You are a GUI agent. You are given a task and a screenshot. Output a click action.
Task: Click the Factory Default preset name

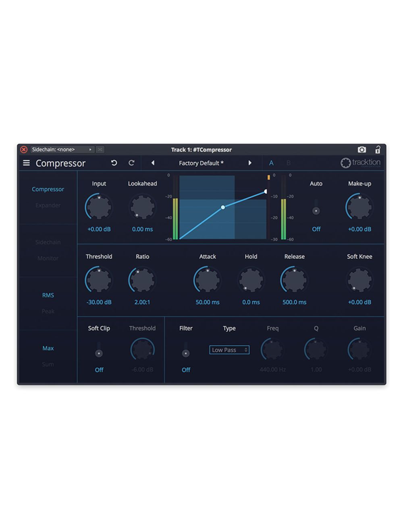(x=201, y=163)
